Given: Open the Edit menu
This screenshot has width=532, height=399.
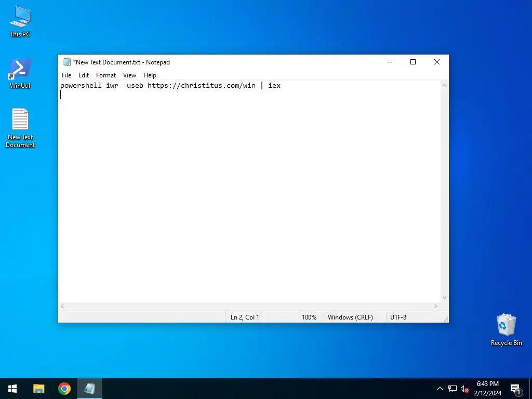Looking at the screenshot, I should pyautogui.click(x=84, y=75).
